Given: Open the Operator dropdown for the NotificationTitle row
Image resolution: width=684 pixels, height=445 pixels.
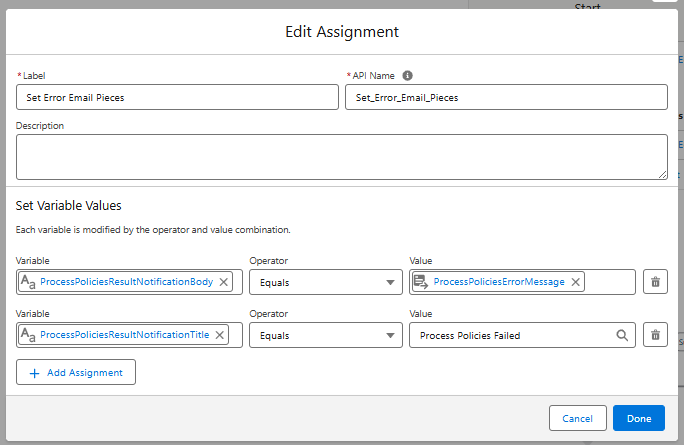Looking at the screenshot, I should tap(325, 335).
